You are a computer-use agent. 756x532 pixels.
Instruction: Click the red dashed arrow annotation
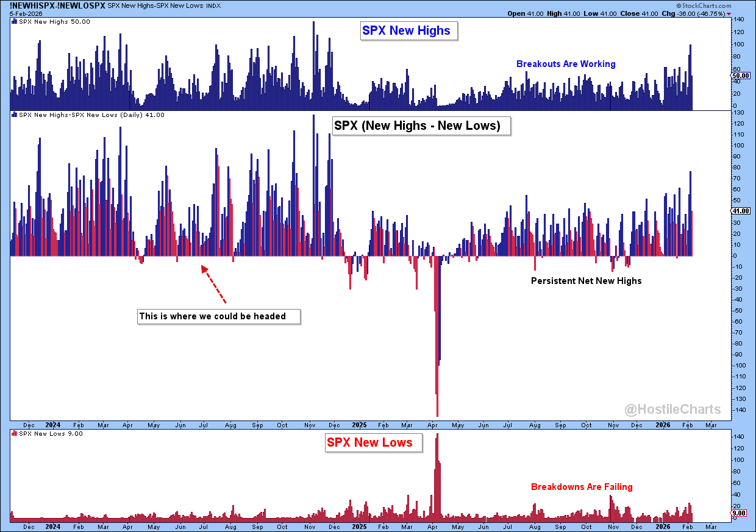pyautogui.click(x=213, y=285)
